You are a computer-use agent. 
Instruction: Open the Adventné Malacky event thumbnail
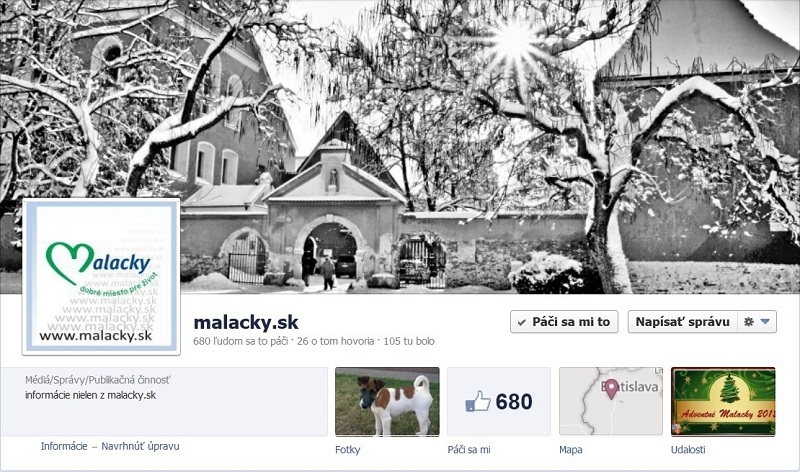pos(723,402)
